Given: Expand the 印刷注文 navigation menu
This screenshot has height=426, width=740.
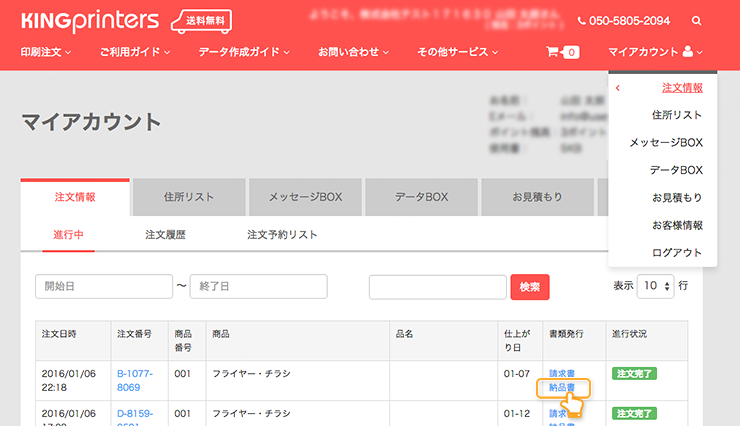Looking at the screenshot, I should pyautogui.click(x=46, y=52).
